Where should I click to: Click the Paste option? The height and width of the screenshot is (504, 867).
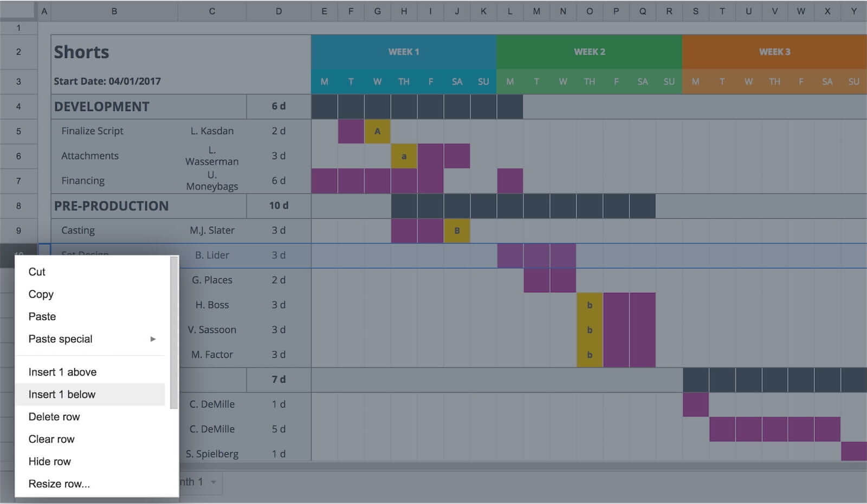[42, 316]
